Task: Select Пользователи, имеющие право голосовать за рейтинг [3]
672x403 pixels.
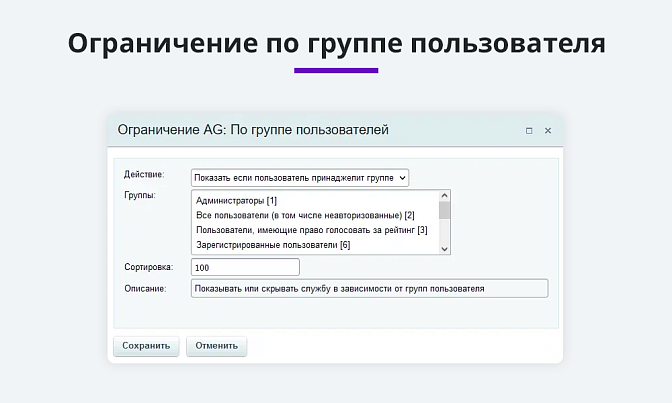Action: (x=312, y=230)
